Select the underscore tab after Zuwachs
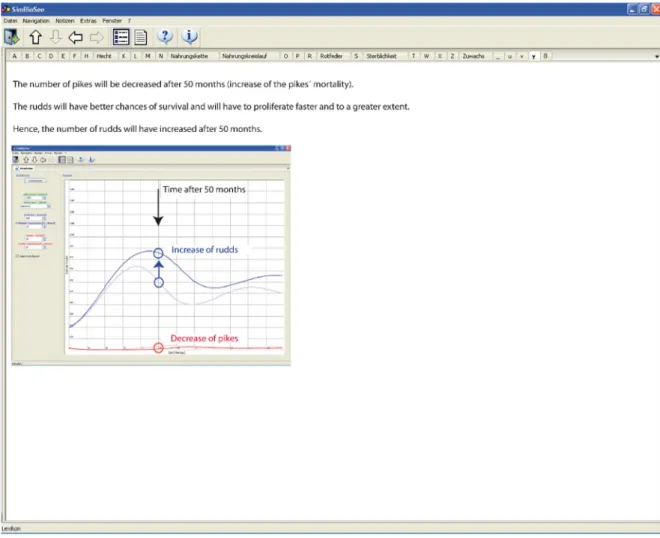The image size is (660, 538). (498, 56)
